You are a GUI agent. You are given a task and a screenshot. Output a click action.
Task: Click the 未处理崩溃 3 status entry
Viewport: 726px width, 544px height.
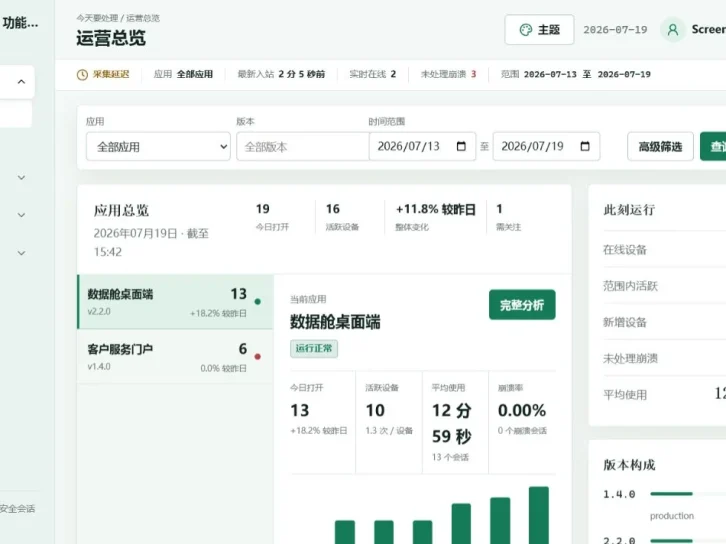[448, 74]
